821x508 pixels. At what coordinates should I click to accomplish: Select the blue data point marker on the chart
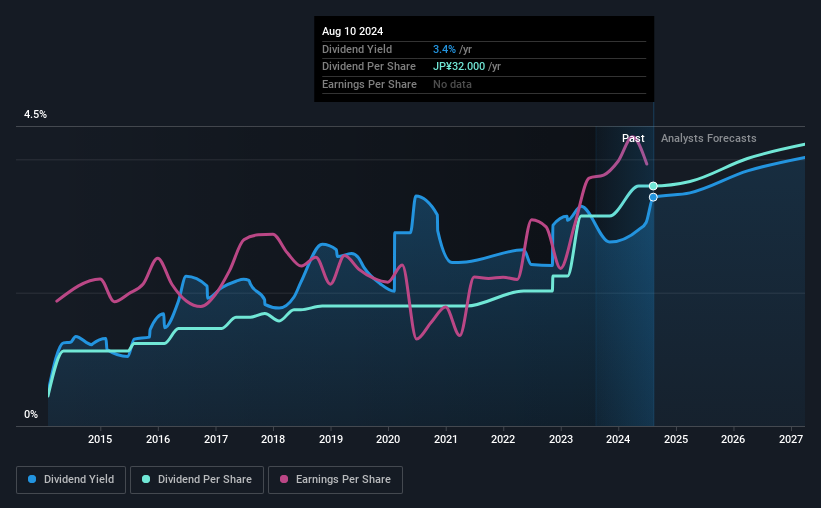653,197
